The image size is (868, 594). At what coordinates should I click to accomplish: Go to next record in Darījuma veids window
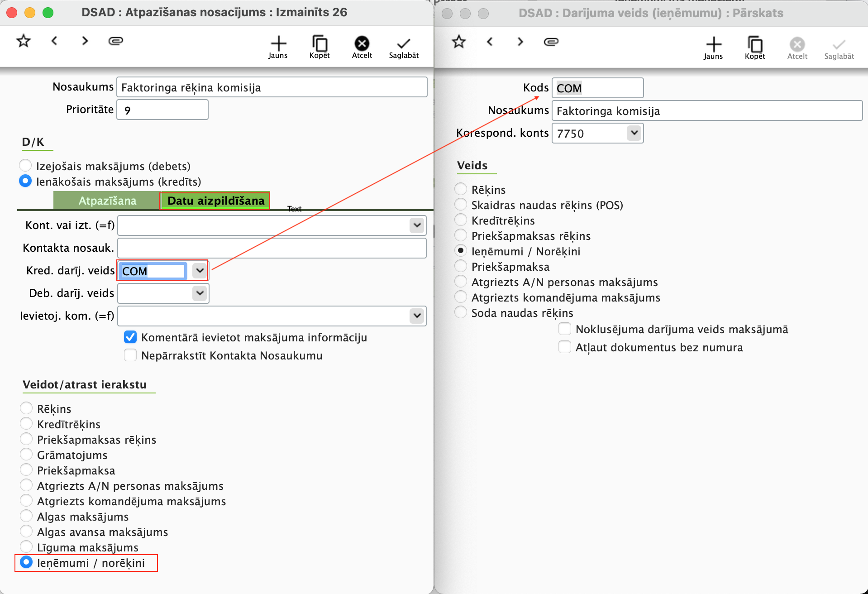(x=520, y=42)
